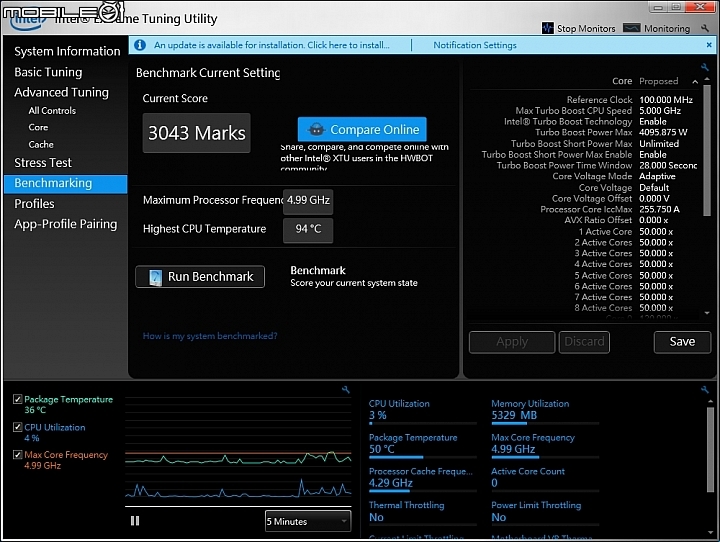Click the Apply button

pyautogui.click(x=512, y=342)
